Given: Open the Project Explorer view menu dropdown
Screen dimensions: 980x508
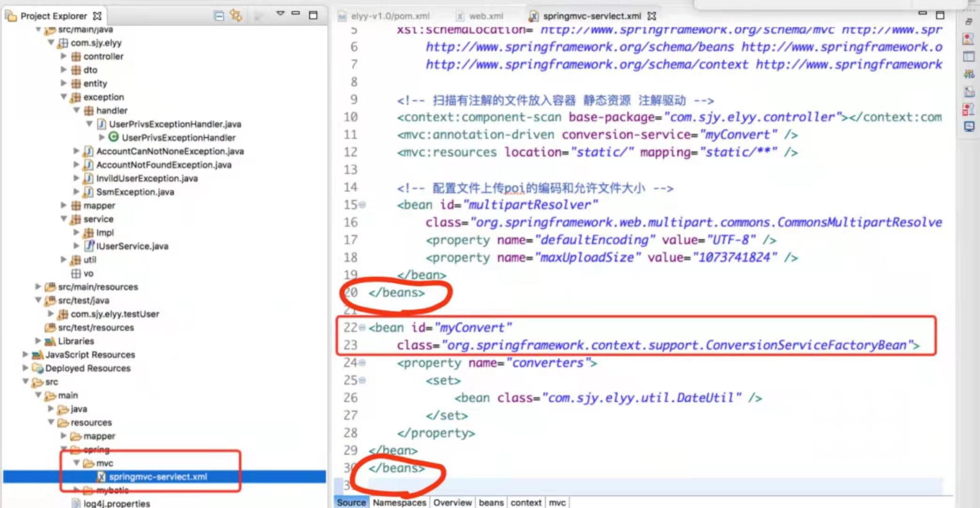Looking at the screenshot, I should pyautogui.click(x=281, y=14).
